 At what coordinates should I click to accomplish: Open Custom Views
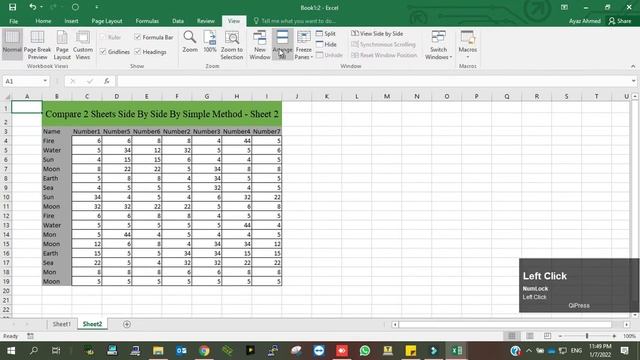(83, 44)
